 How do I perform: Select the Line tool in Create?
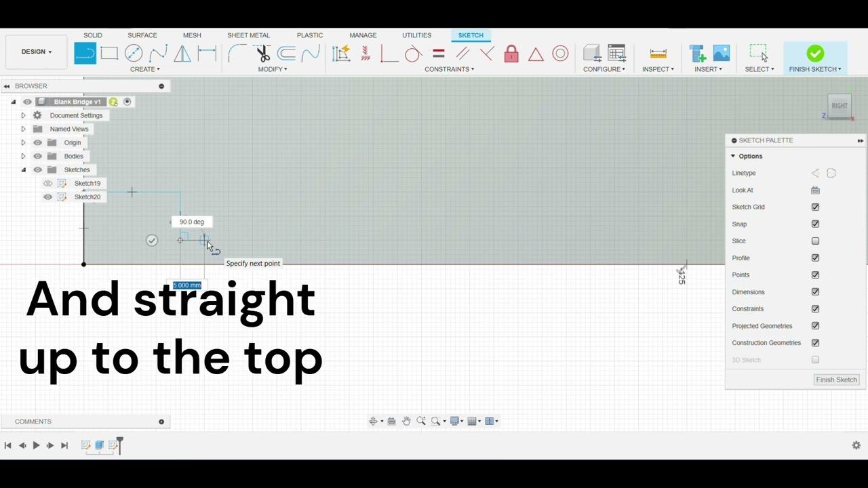tap(85, 54)
